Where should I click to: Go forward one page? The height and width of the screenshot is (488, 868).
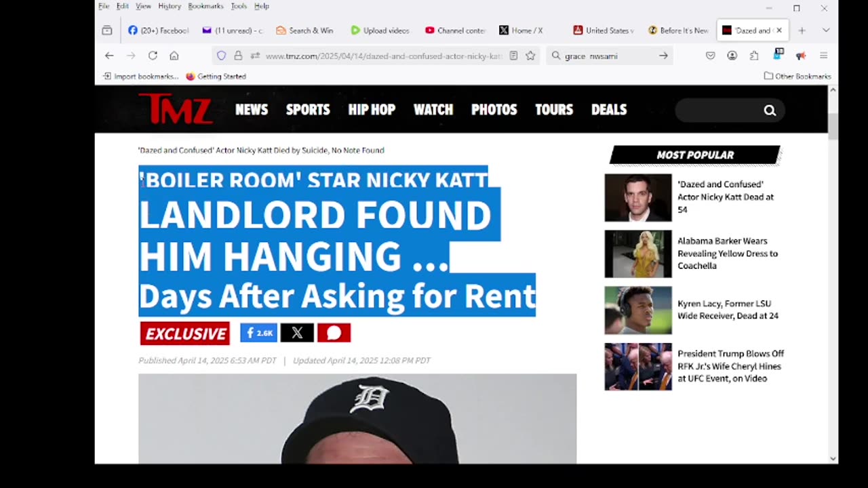tap(131, 56)
